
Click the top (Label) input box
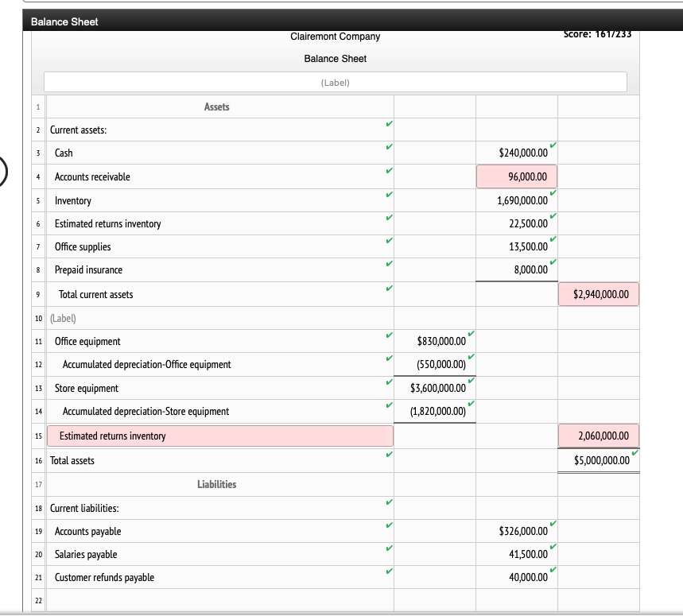pos(335,82)
